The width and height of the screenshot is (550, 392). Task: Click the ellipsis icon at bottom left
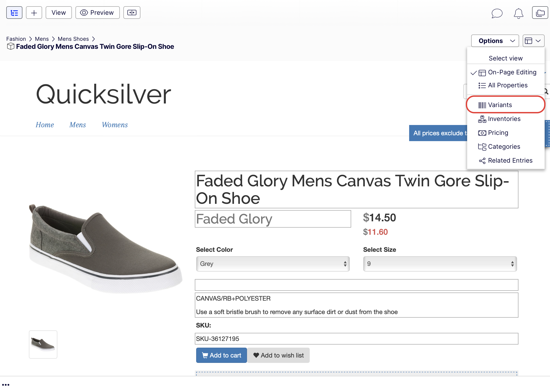(6, 385)
